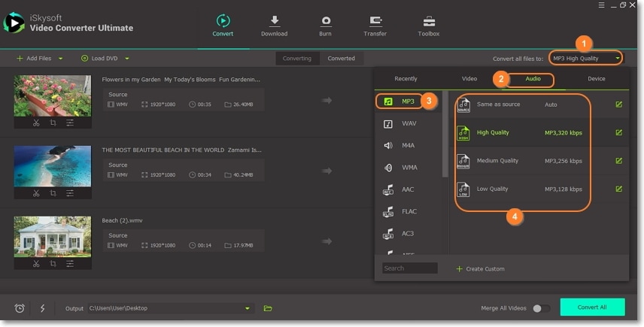The image size is (644, 327).
Task: Open the Output path dropdown
Action: pyautogui.click(x=248, y=308)
